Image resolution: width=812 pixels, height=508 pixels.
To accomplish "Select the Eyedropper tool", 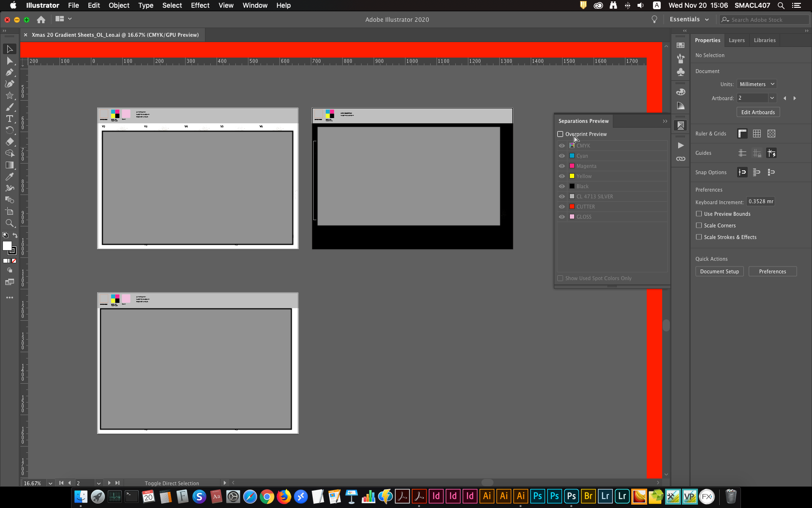I will (10, 177).
